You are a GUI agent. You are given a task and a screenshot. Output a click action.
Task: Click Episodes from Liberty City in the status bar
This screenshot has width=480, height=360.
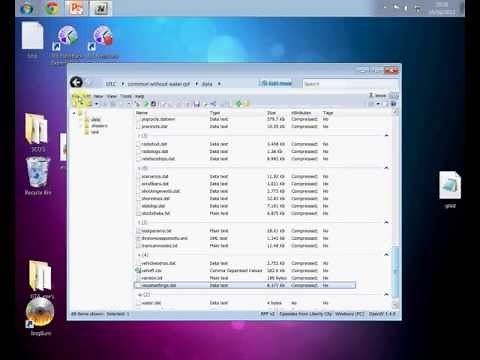coord(306,314)
